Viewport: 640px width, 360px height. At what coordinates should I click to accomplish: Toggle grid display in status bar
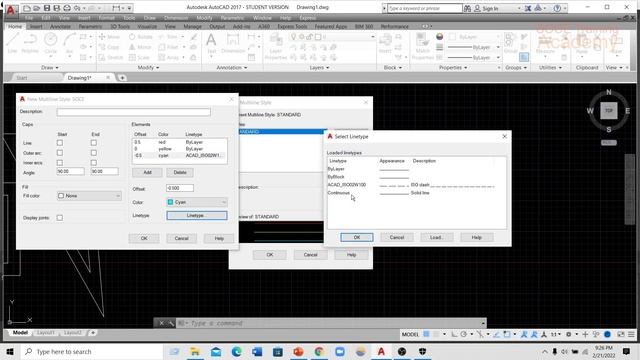[426, 334]
